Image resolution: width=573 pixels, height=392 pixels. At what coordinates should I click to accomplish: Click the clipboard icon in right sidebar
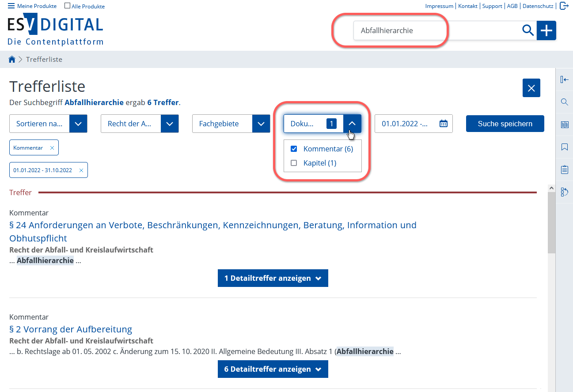pos(564,170)
